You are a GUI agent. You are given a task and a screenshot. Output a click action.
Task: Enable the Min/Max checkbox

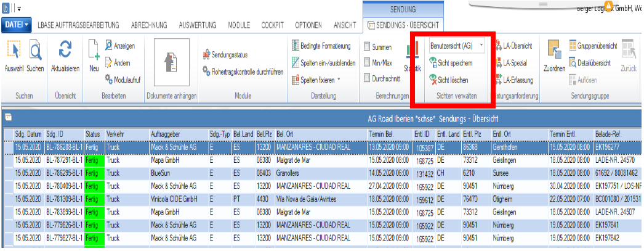368,62
